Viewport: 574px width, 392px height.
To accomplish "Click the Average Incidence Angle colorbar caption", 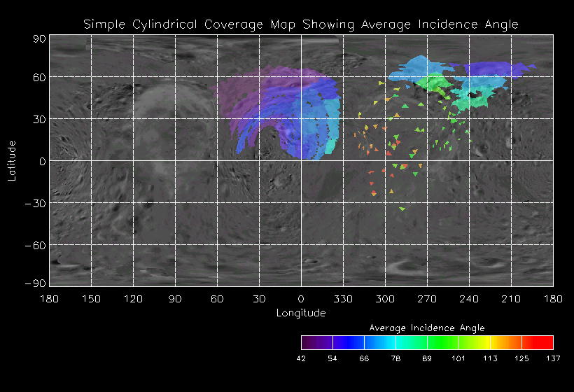I will pos(427,328).
